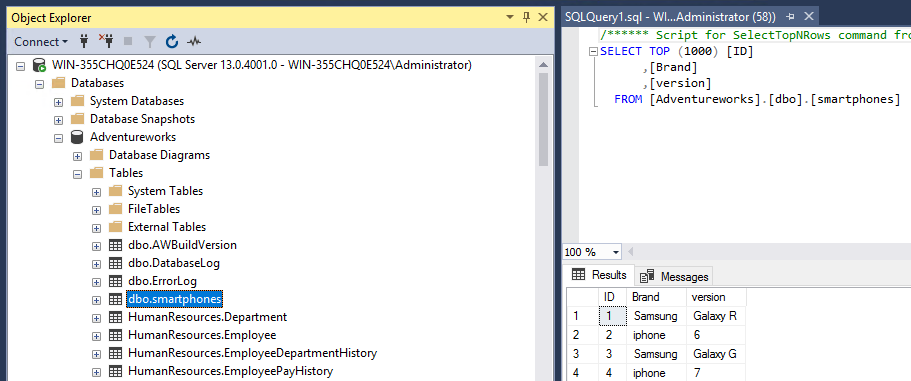Expand the dbo.DatabaseLog table
This screenshot has width=911, height=381.
96,264
